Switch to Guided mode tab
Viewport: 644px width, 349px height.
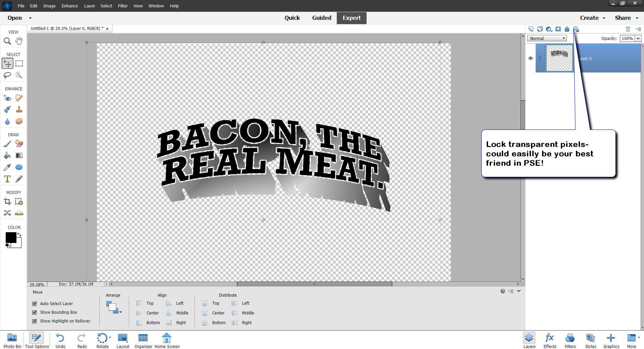tap(321, 18)
